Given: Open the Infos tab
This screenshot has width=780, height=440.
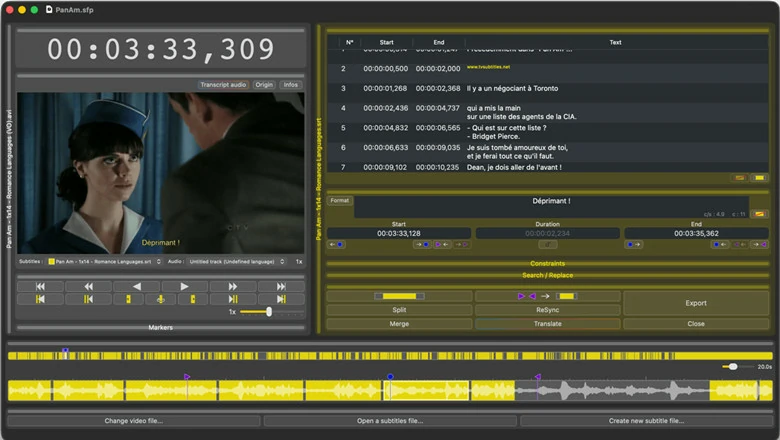Looking at the screenshot, I should click(291, 85).
